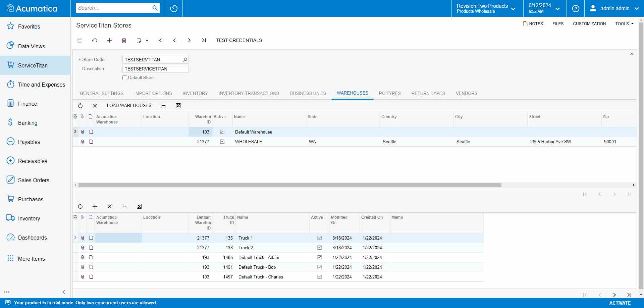This screenshot has height=308, width=644.
Task: Fit columns in the warehouses grid
Action: pos(163,106)
